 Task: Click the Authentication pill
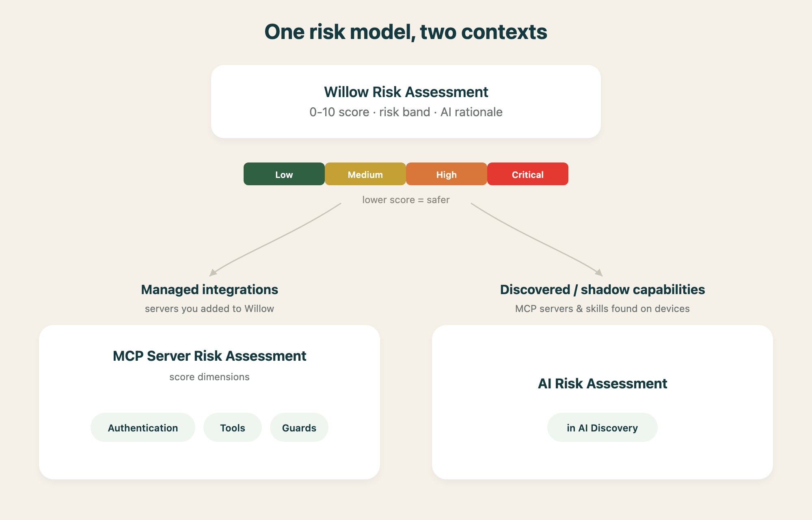[x=143, y=427]
